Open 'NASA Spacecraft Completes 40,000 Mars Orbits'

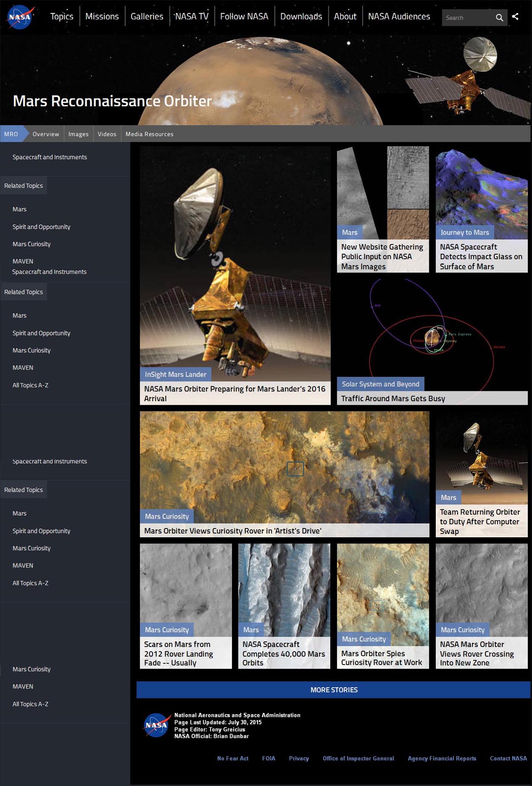point(284,653)
